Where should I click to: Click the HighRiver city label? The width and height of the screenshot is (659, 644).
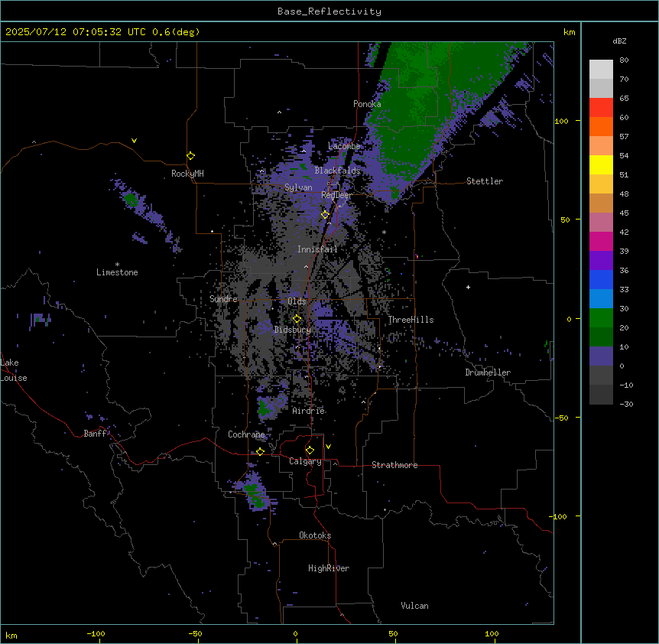[329, 568]
